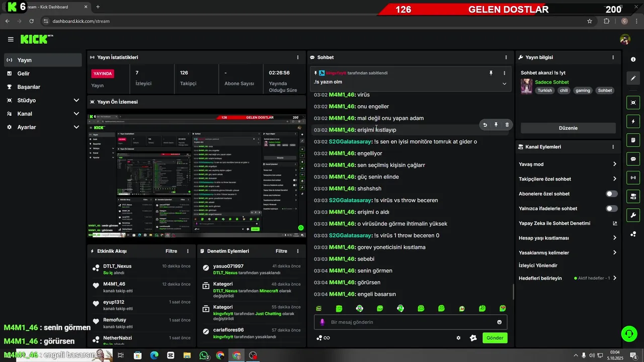Open the Yayın bilgisi three-dot menu

[x=613, y=57]
